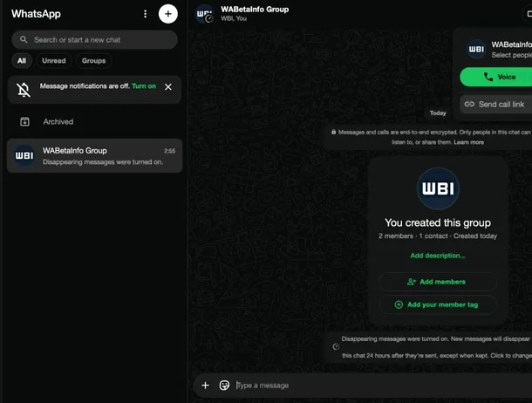Screen dimensions: 532x403
Task: Click the muted notifications bell icon
Action: [x=24, y=90]
